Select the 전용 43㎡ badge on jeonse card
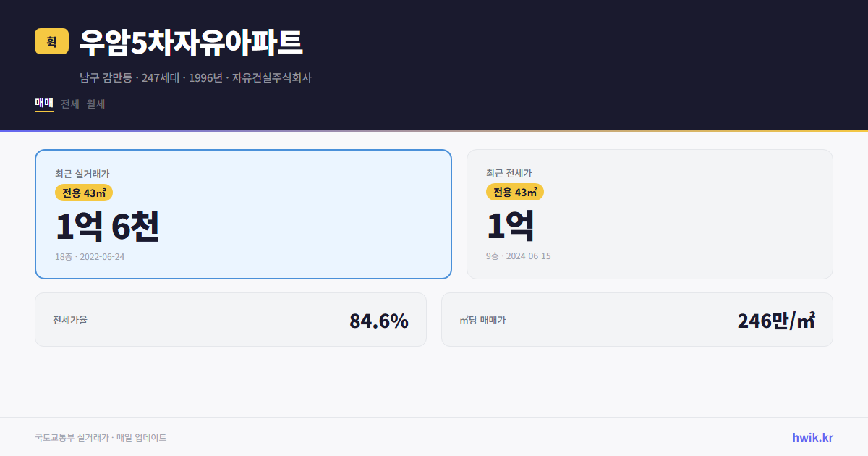This screenshot has width=868, height=456. pyautogui.click(x=514, y=193)
